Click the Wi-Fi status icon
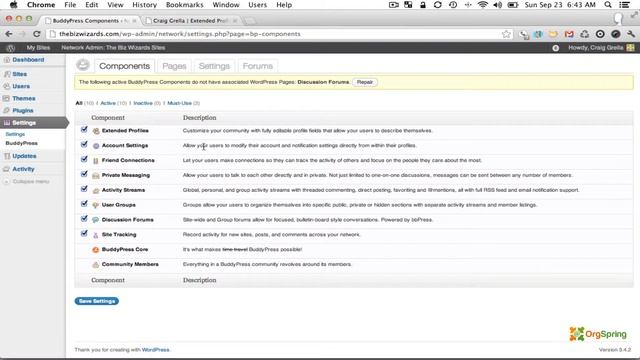The width and height of the screenshot is (640, 360). point(483,5)
